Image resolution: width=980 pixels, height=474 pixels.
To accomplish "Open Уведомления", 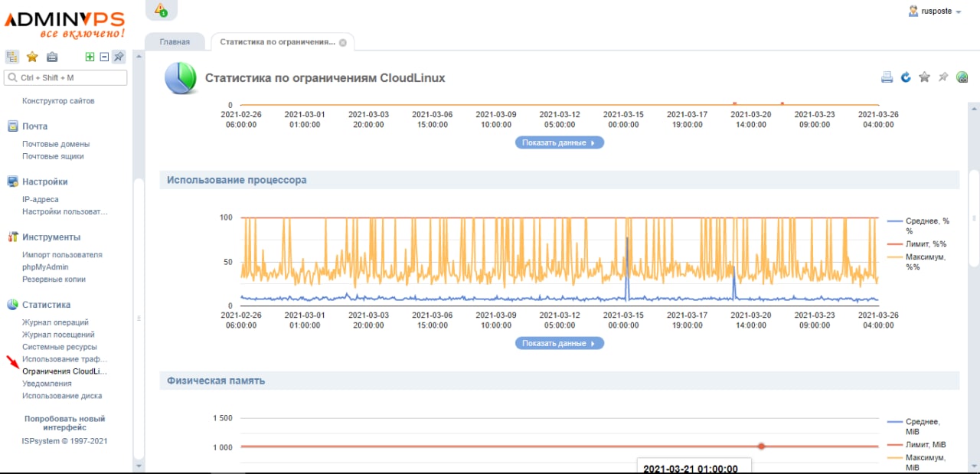I will pyautogui.click(x=47, y=384).
